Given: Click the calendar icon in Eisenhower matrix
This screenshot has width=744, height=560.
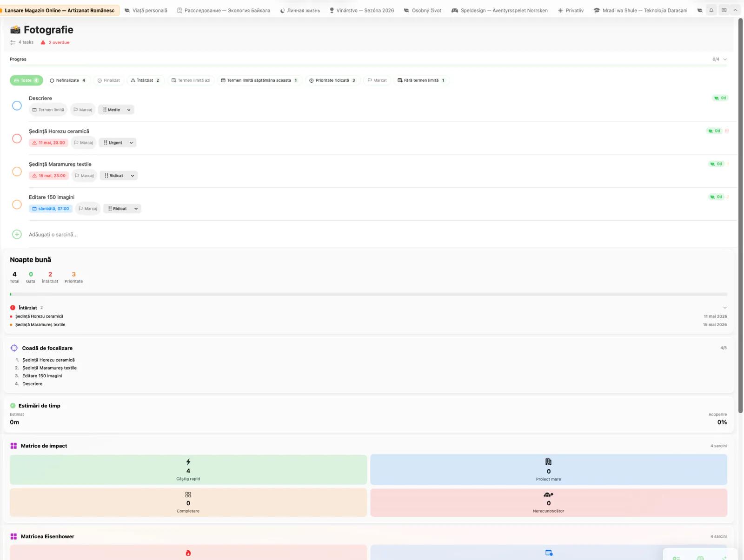Looking at the screenshot, I should click(x=549, y=553).
